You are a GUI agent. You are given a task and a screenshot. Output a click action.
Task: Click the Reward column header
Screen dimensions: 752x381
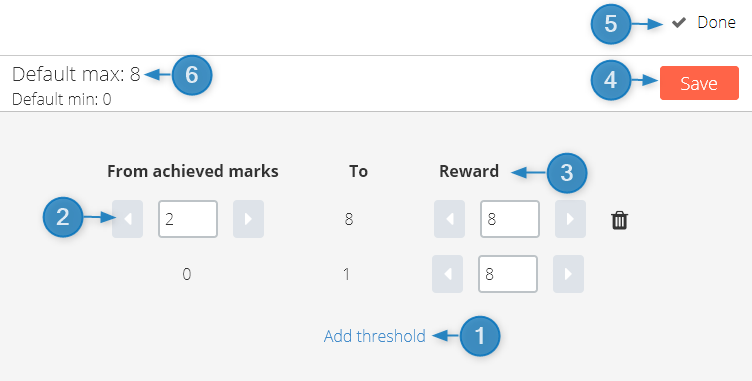click(469, 171)
